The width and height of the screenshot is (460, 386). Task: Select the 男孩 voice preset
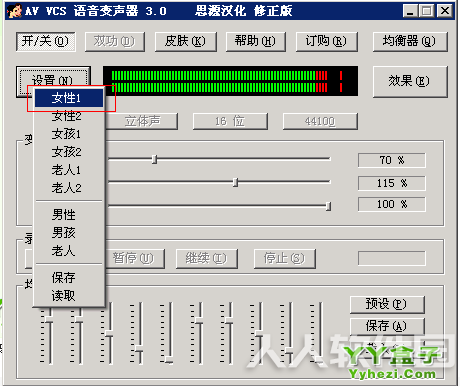click(69, 233)
